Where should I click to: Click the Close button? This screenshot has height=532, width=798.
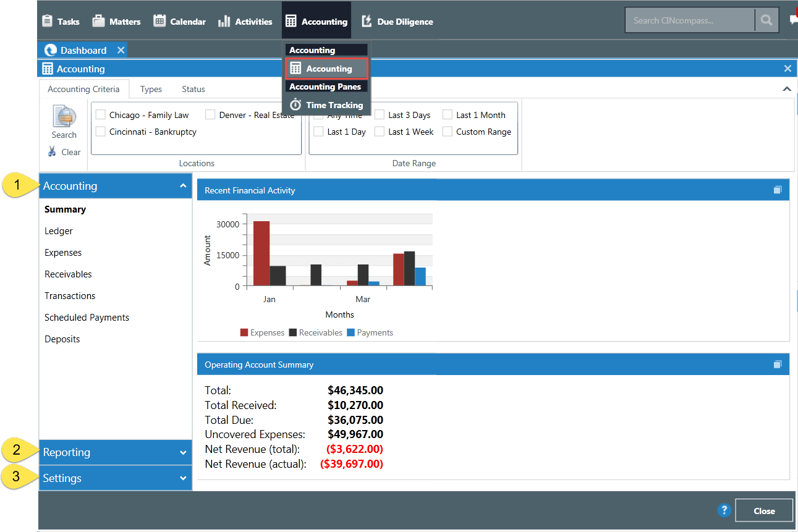pyautogui.click(x=763, y=510)
